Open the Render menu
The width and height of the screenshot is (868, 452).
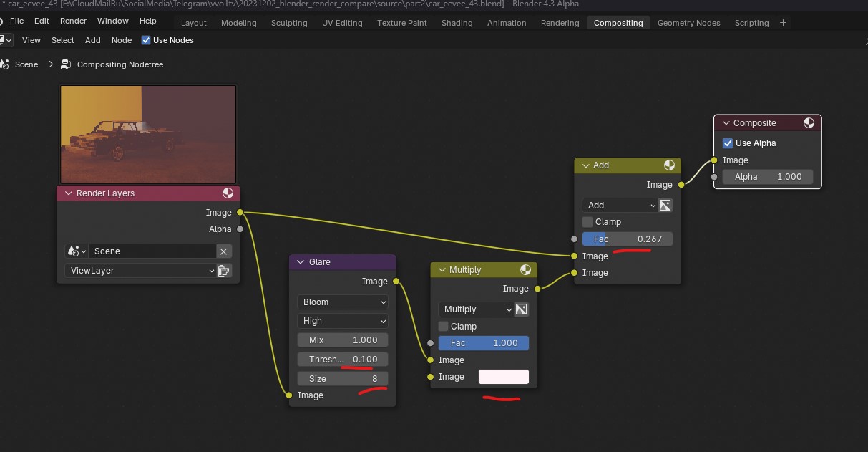tap(73, 21)
